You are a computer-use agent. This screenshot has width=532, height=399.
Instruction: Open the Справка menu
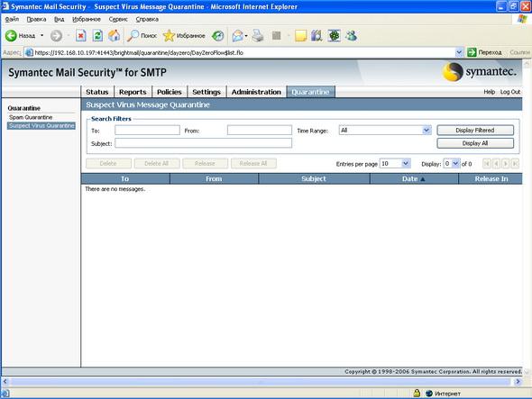click(x=147, y=19)
